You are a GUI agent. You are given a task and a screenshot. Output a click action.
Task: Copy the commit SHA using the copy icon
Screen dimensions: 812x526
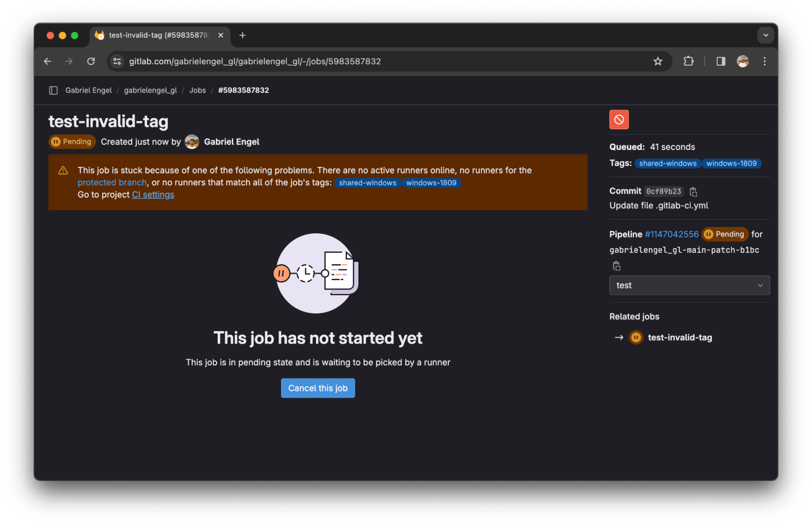click(x=693, y=191)
